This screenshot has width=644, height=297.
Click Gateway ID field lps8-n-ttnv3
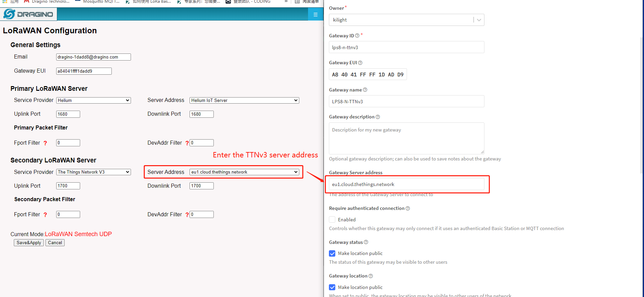pos(407,47)
